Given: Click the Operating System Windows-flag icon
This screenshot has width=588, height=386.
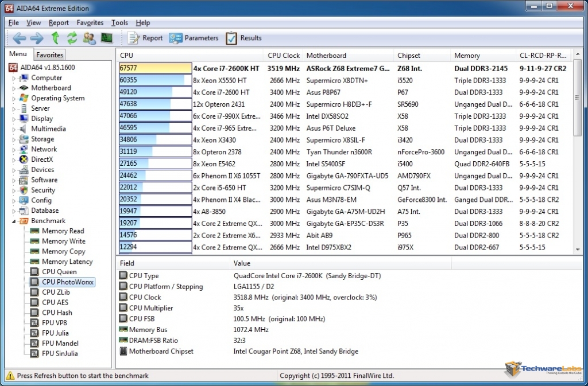Looking at the screenshot, I should (x=24, y=98).
